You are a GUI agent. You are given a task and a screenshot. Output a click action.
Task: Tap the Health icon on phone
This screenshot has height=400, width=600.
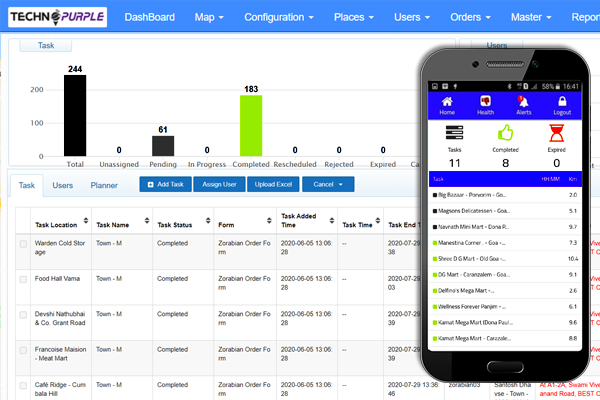pos(485,101)
